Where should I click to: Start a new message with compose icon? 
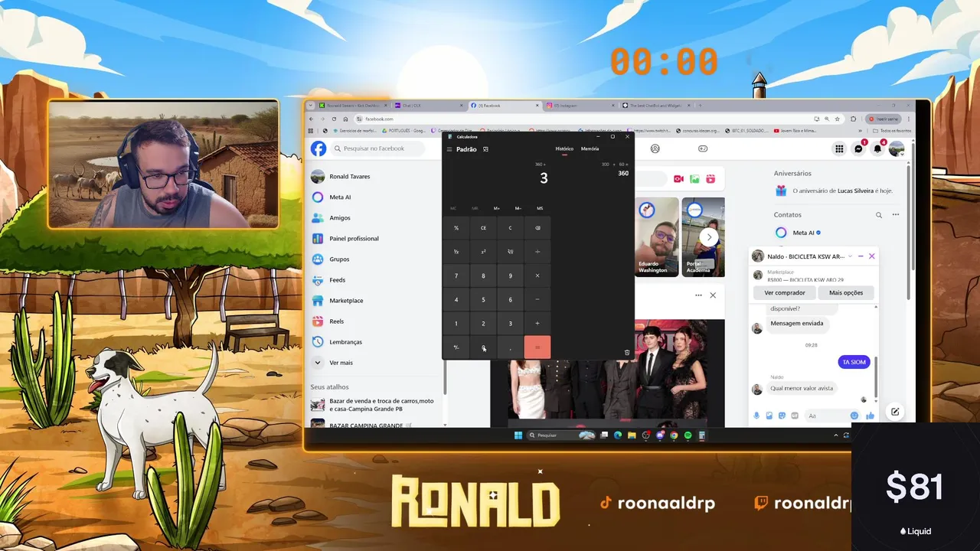[x=894, y=412]
